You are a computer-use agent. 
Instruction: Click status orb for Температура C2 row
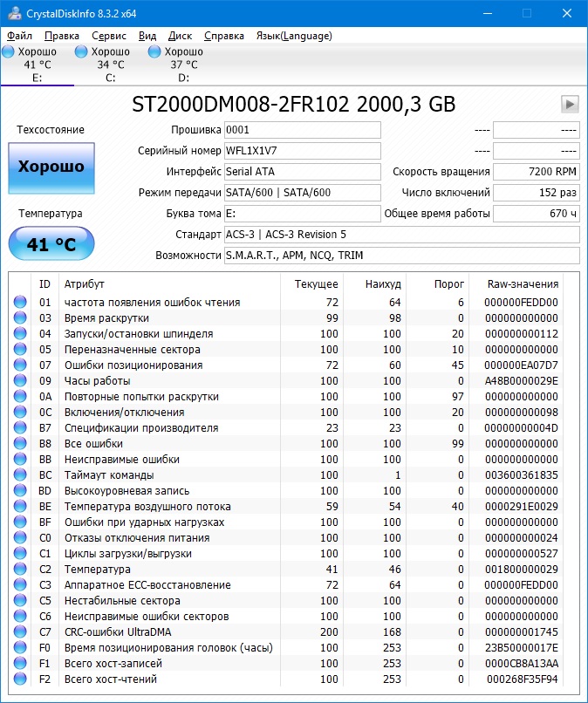pyautogui.click(x=20, y=569)
